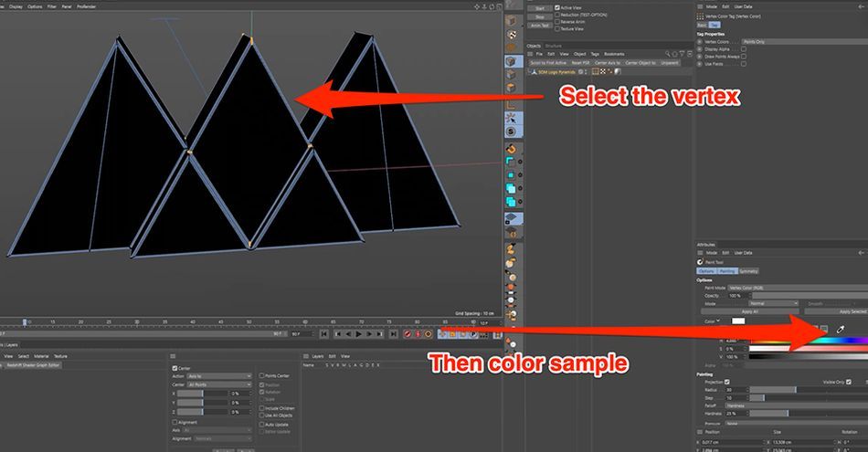The width and height of the screenshot is (868, 452).
Task: Enable the Points Center checkbox
Action: pos(262,375)
